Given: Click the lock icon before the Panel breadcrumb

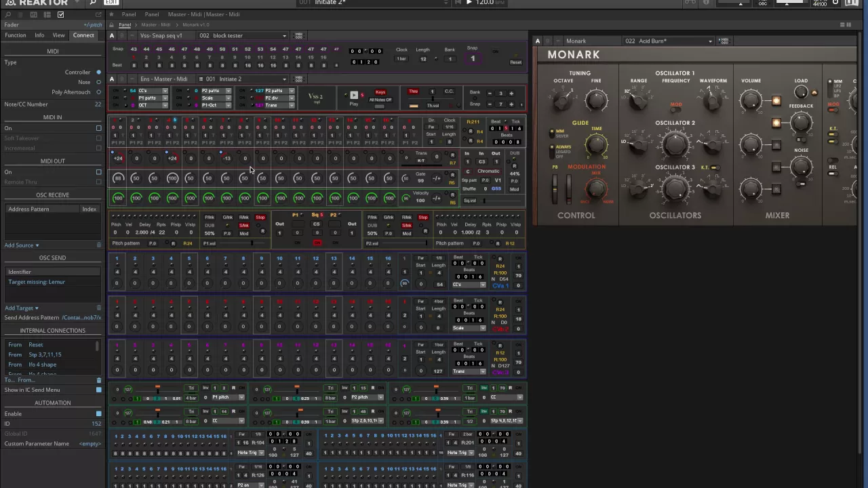Looking at the screenshot, I should (x=112, y=25).
